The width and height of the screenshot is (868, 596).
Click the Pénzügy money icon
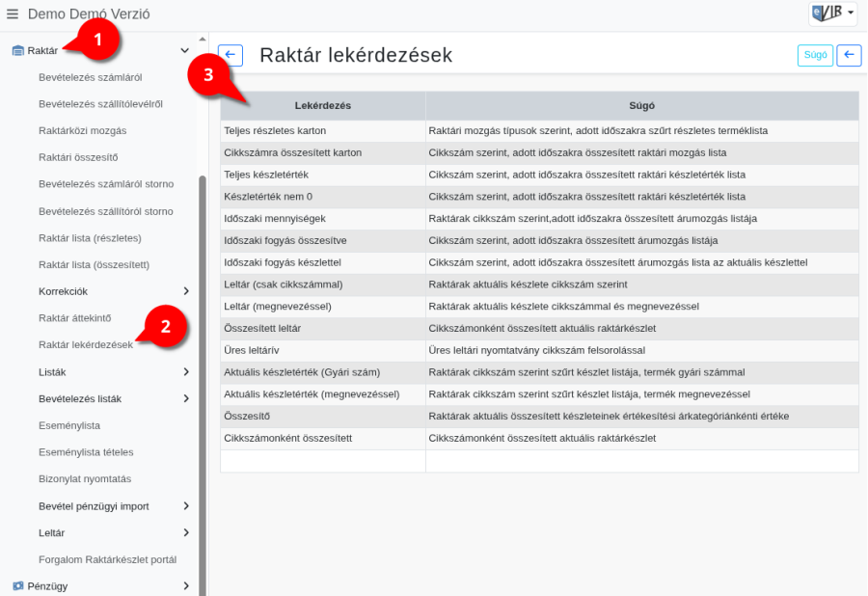click(17, 585)
